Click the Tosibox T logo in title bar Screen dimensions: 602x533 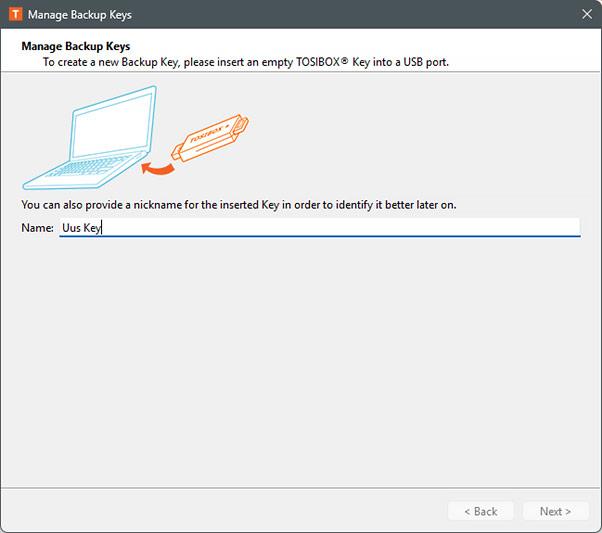coord(14,15)
